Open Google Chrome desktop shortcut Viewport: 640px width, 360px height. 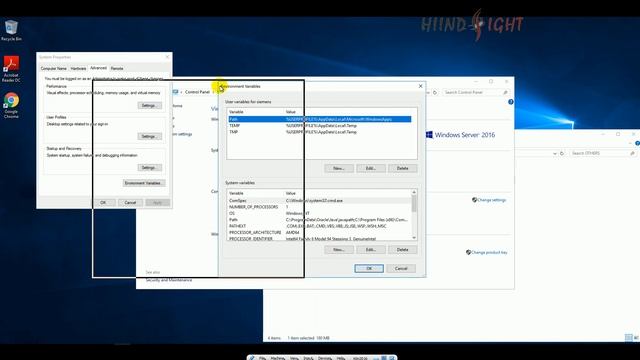[11, 105]
